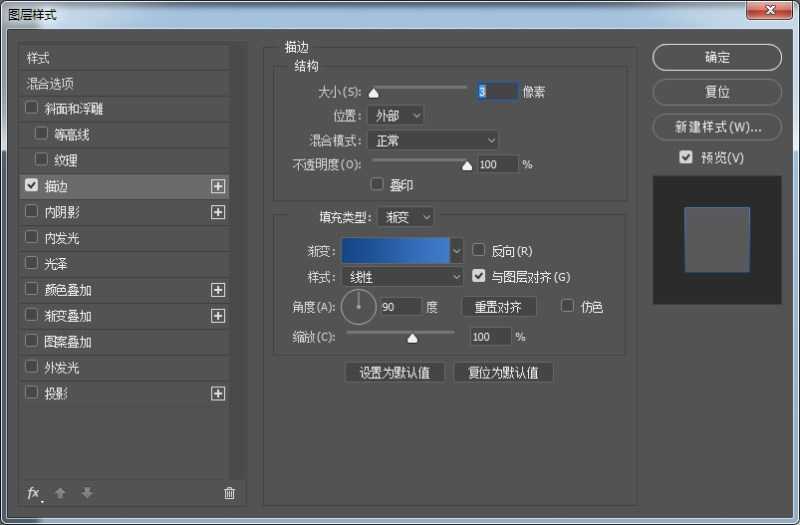This screenshot has width=800, height=525.
Task: Enable the 斜面和浮雕 checkbox
Action: [x=32, y=108]
